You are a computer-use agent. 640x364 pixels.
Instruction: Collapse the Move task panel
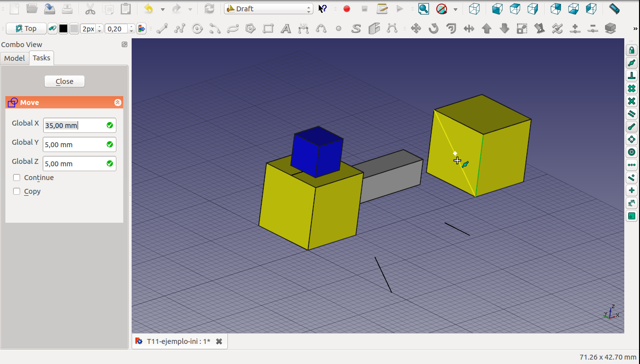(117, 103)
